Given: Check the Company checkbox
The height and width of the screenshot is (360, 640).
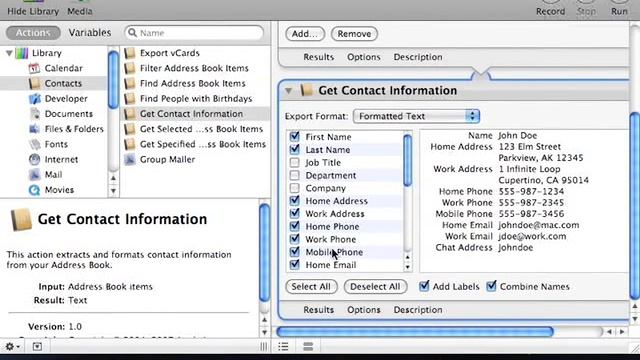Looking at the screenshot, I should [294, 188].
